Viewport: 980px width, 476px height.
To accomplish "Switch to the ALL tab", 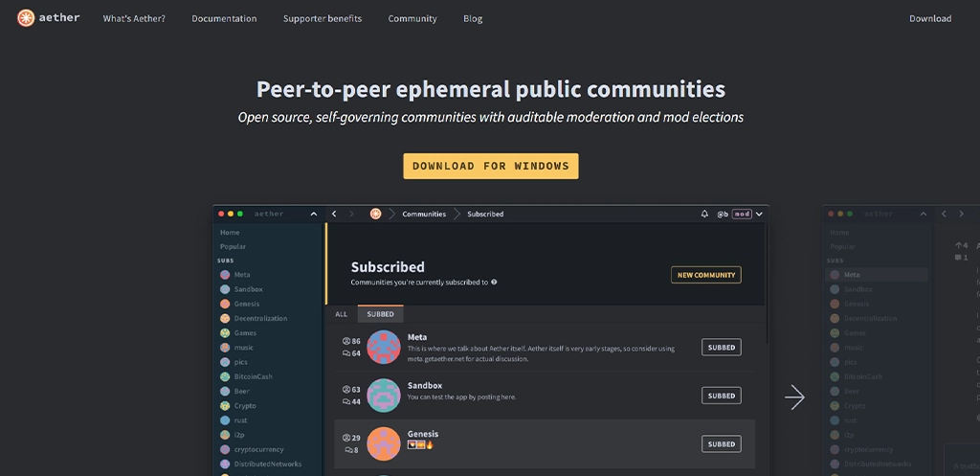I will coord(341,314).
